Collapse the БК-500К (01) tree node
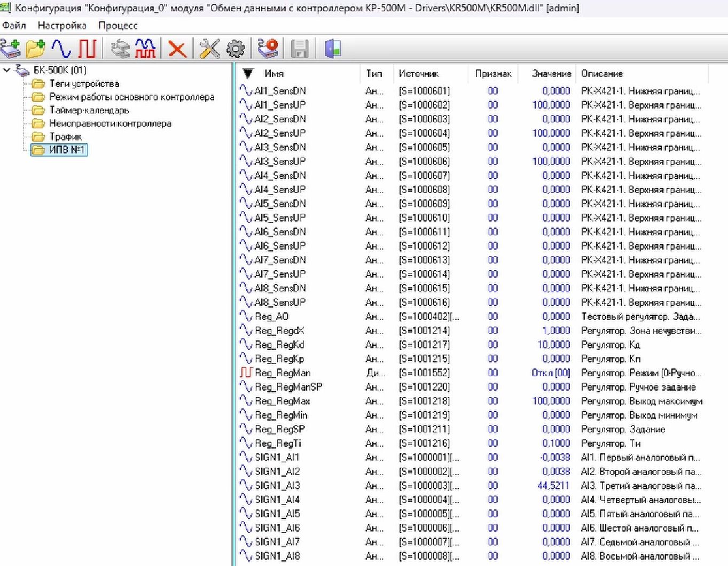The height and width of the screenshot is (566, 728). (6, 70)
